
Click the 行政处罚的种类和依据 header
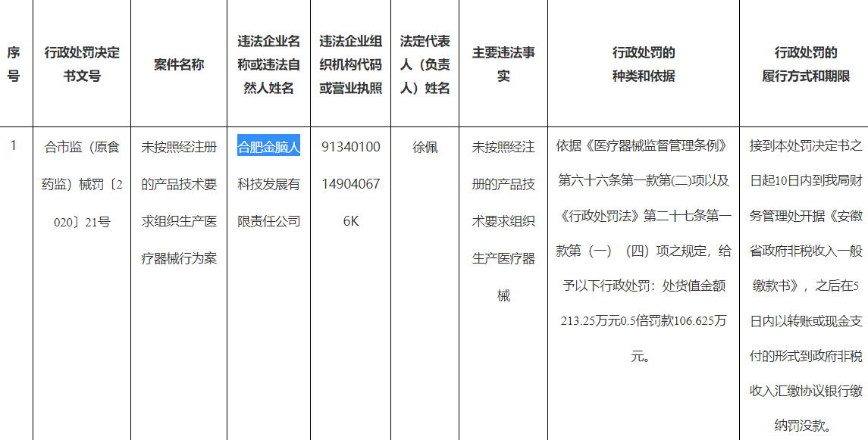click(644, 64)
